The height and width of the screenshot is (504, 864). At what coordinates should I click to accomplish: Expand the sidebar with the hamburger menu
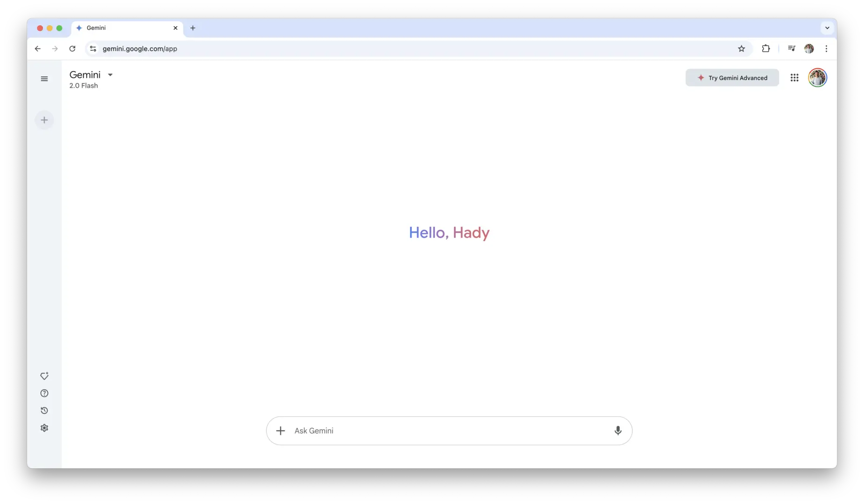(x=44, y=79)
